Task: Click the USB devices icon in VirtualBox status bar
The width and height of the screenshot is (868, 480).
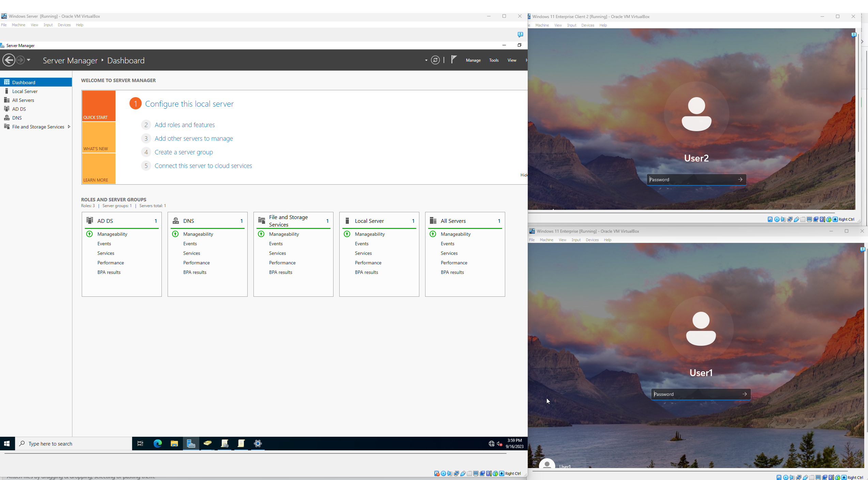Action: tap(463, 474)
